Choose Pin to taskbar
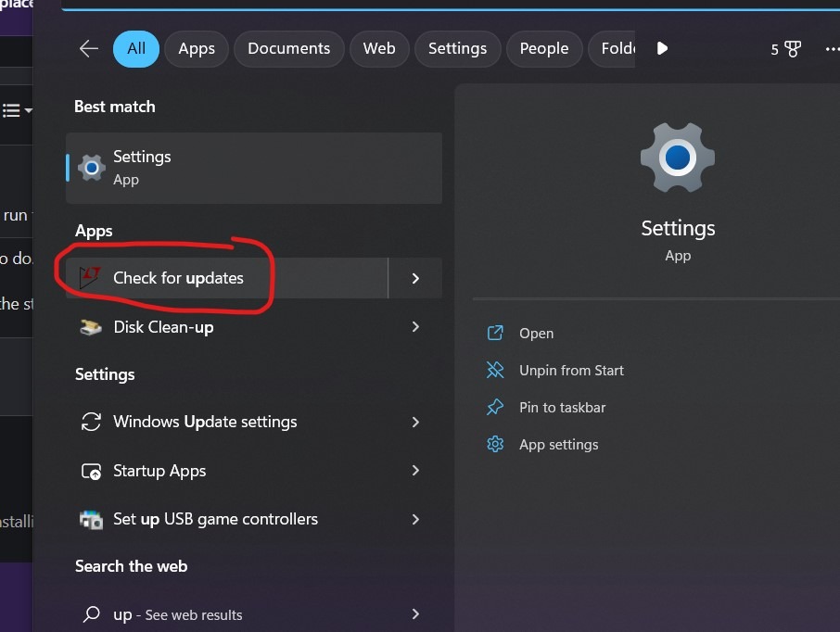 coord(562,408)
